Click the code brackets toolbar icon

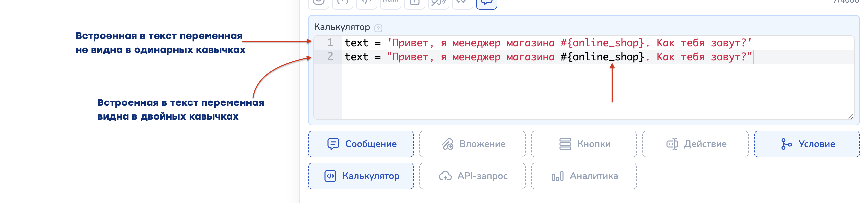[x=366, y=2]
